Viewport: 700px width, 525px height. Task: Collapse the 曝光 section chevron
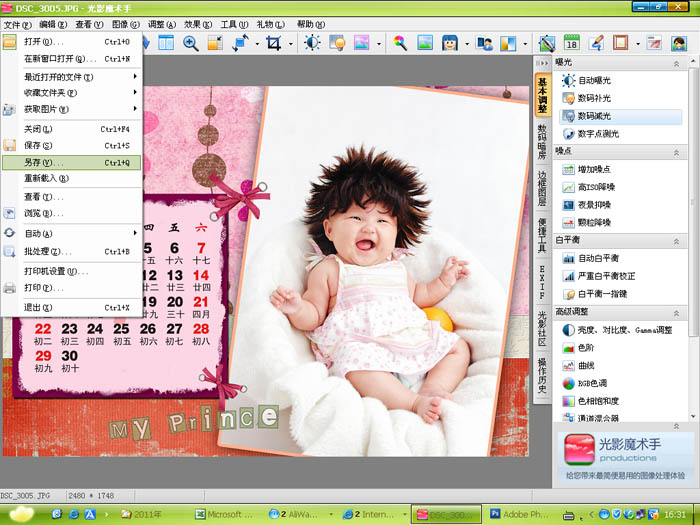click(676, 64)
